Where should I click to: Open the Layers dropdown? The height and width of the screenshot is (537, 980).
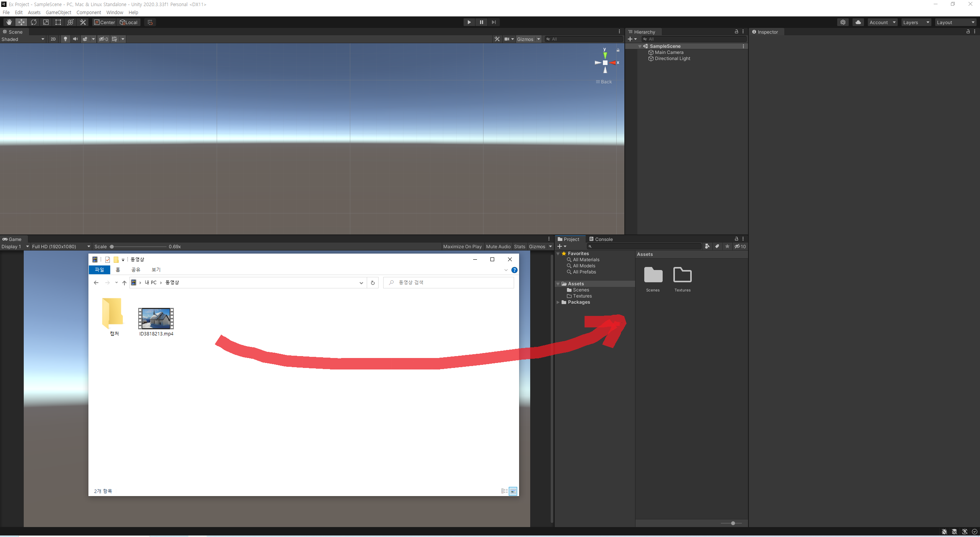point(916,22)
